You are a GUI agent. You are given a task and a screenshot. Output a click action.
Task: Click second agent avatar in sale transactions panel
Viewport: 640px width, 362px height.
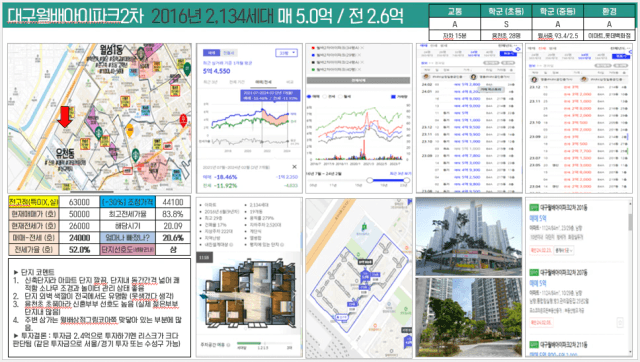coord(473,77)
